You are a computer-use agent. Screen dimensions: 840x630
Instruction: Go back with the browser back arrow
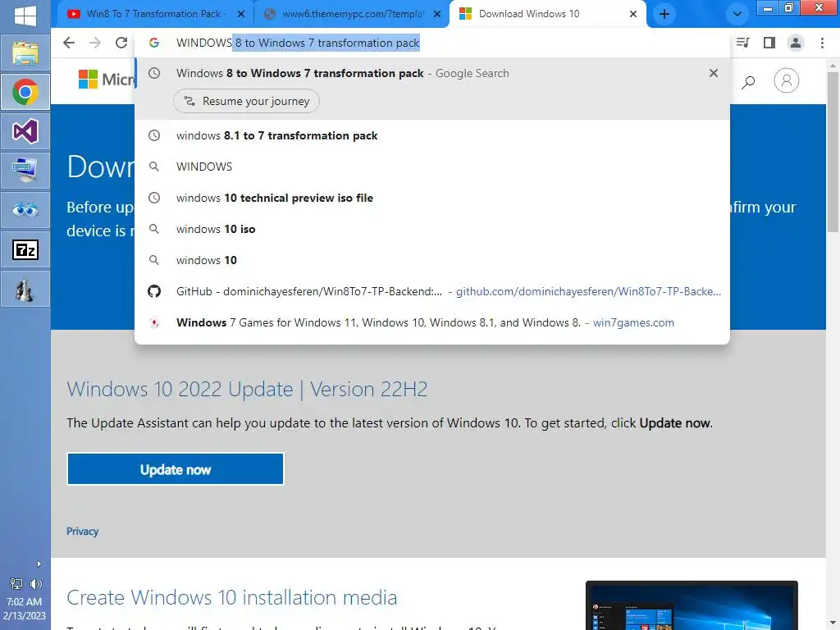(69, 43)
